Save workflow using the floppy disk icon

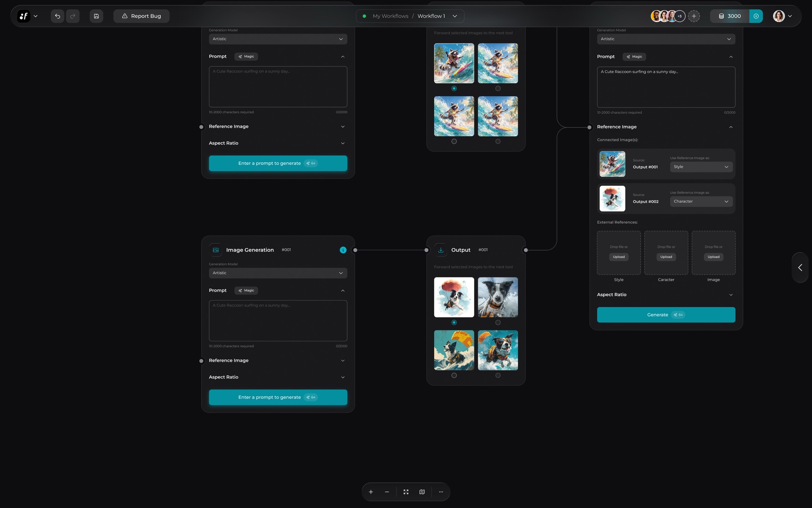point(96,16)
